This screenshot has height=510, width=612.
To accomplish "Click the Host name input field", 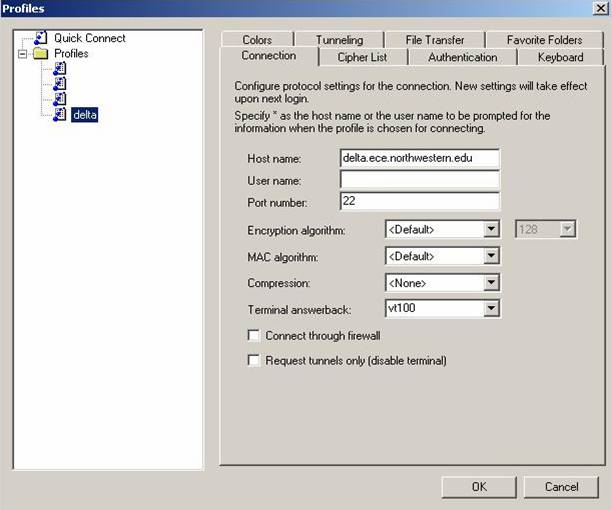I will coord(420,158).
